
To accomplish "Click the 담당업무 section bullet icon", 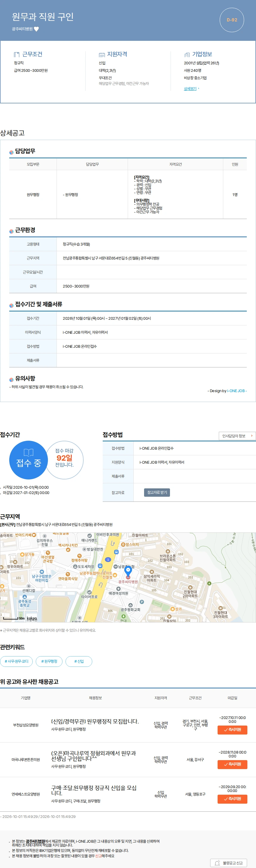I will click(11, 152).
